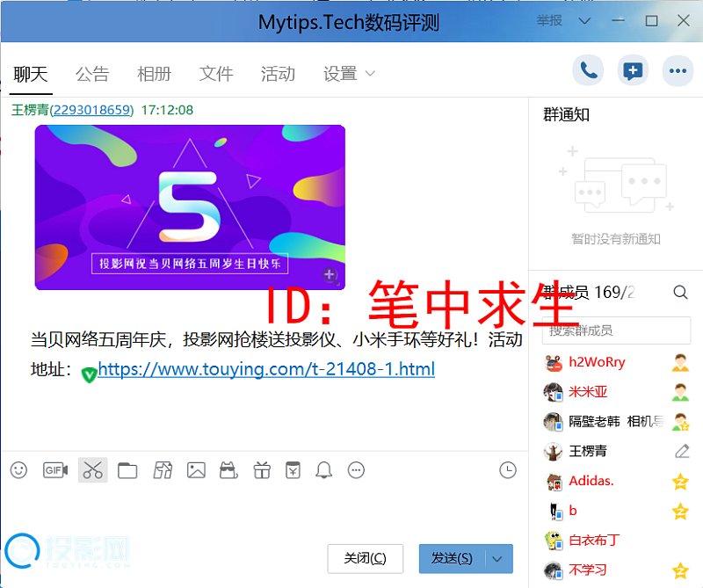This screenshot has width=703, height=588.
Task: Open the gift box icon
Action: click(262, 471)
